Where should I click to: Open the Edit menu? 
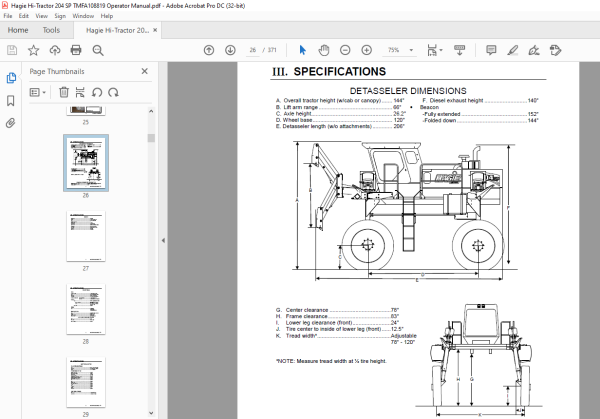(x=24, y=16)
